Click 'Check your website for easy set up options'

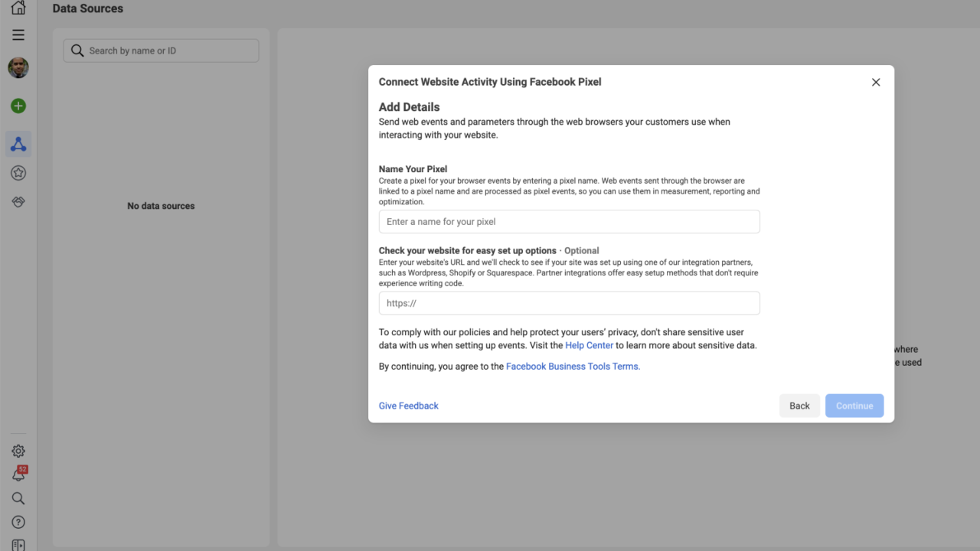(x=467, y=250)
